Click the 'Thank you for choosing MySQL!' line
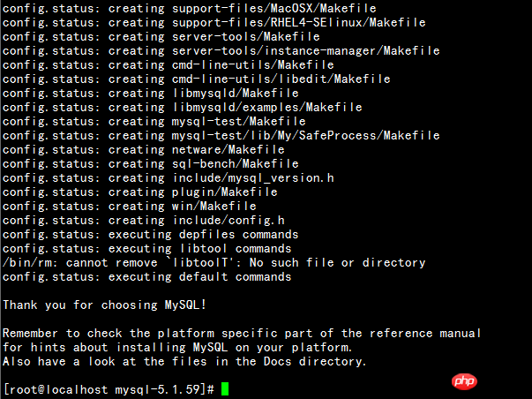The image size is (532, 399). 104,305
